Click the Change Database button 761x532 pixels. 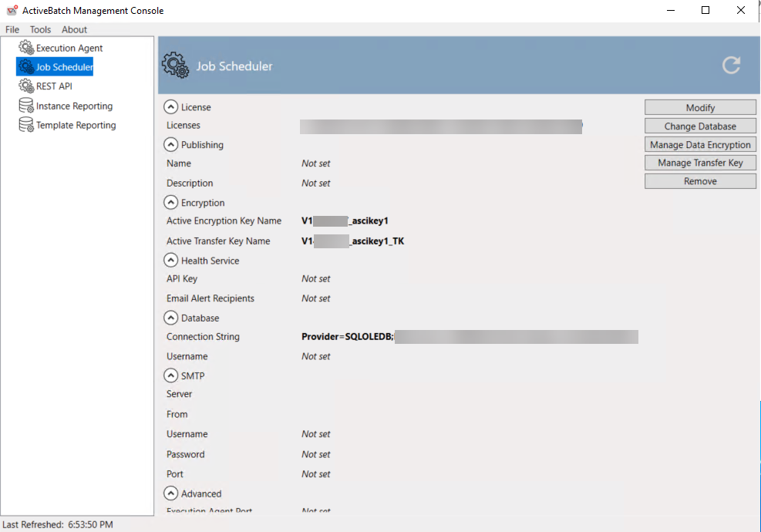point(700,126)
